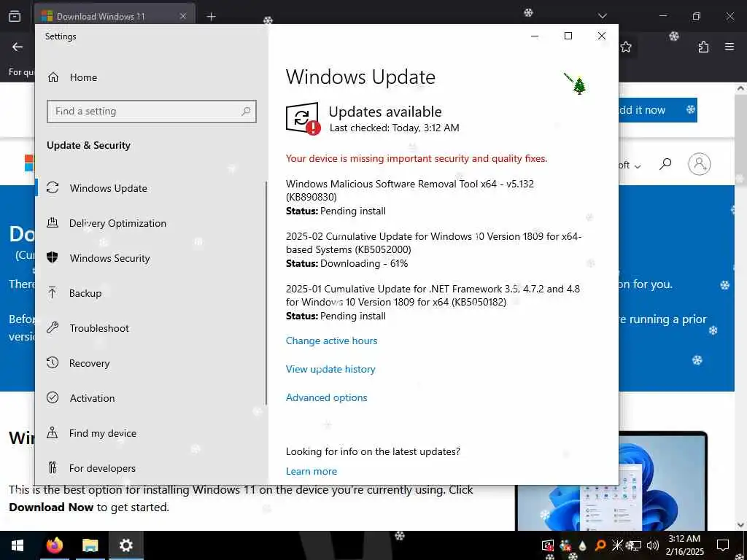Click the Microsoft site search magnifier
Image resolution: width=747 pixels, height=560 pixels.
pos(665,164)
